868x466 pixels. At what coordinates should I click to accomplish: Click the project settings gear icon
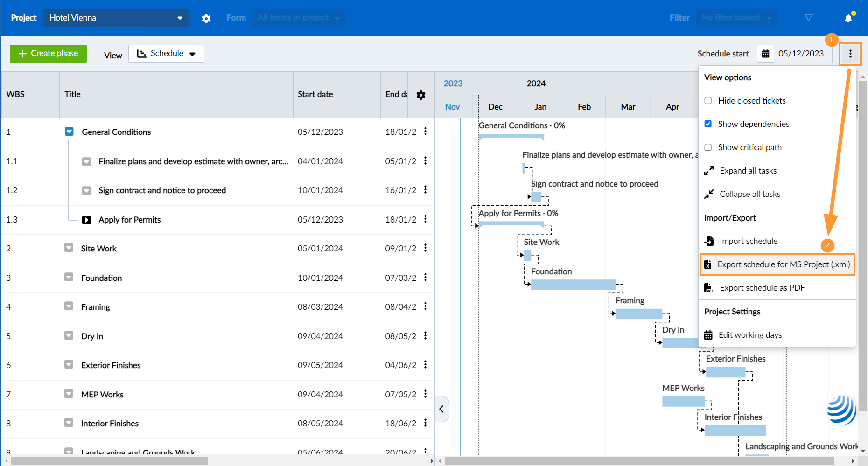tap(206, 18)
